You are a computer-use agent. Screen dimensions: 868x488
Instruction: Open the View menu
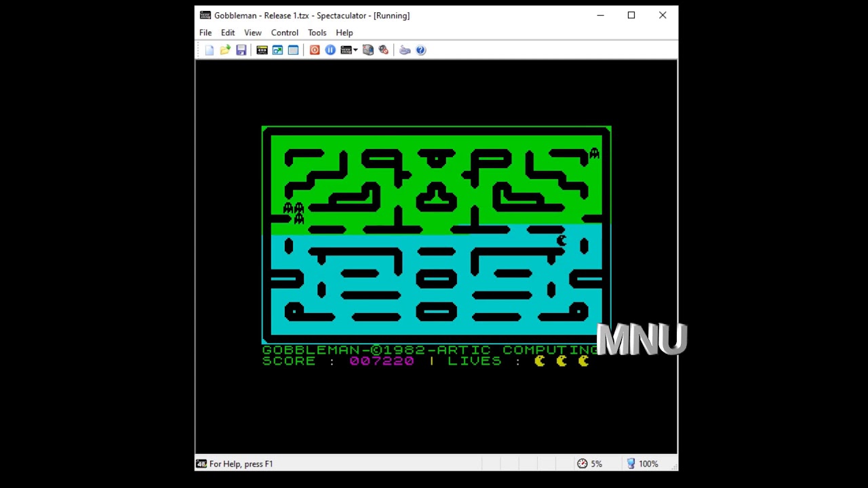[x=253, y=33]
